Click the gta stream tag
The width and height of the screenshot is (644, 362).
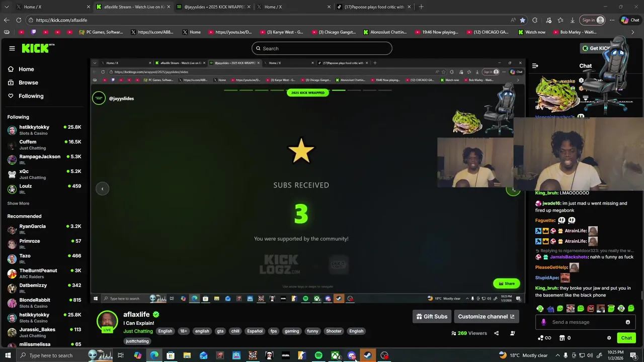point(220,331)
